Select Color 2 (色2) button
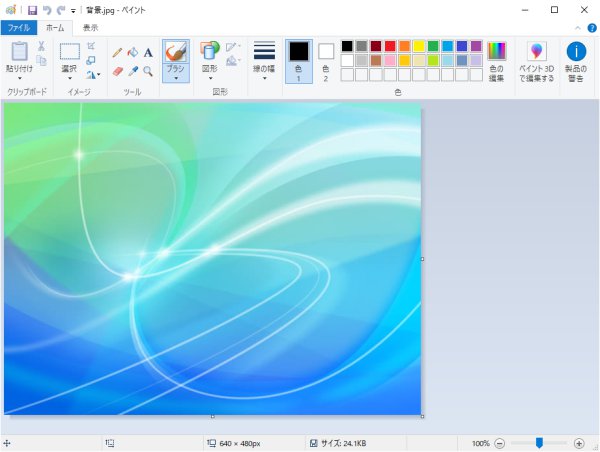The image size is (600, 452). [326, 61]
